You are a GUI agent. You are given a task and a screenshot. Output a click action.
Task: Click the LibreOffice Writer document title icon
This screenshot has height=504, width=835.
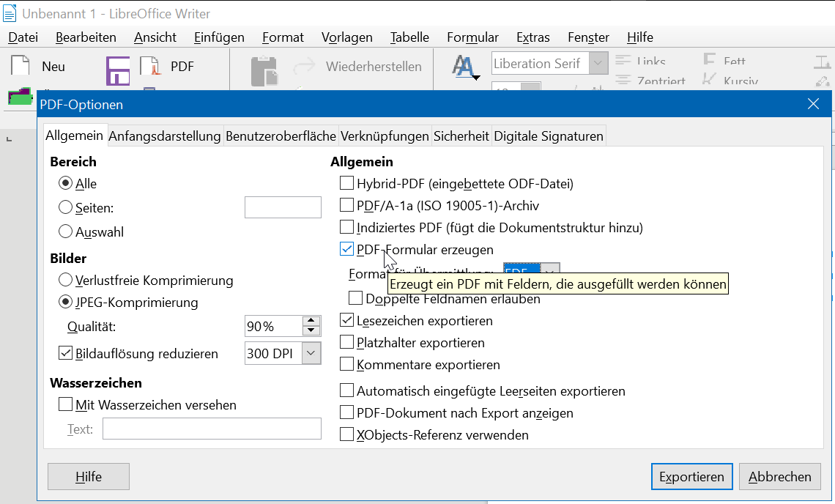click(x=10, y=13)
